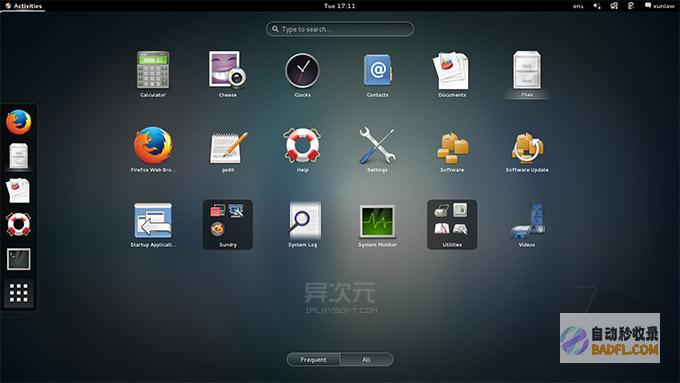This screenshot has width=680, height=383.
Task: Open Help lifebuoy in the dash
Action: point(19,224)
